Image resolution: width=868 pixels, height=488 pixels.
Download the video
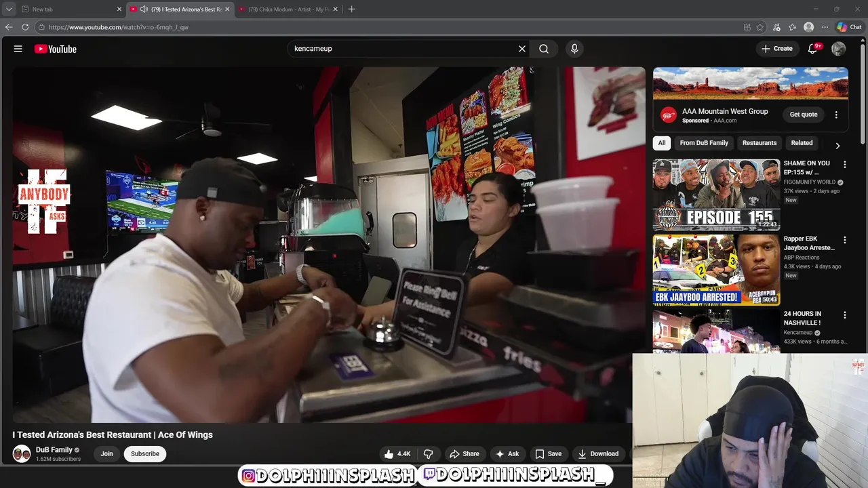point(598,454)
